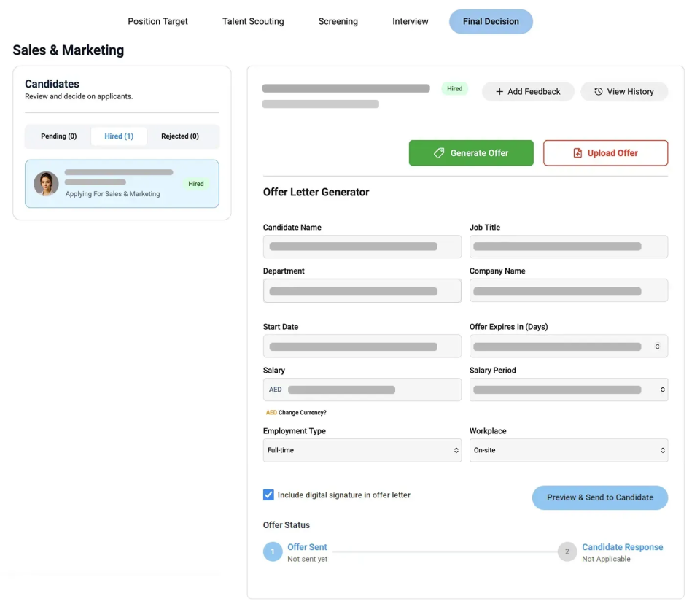Image resolution: width=700 pixels, height=604 pixels.
Task: Click the tag icon inside Generate Offer
Action: [x=439, y=152]
